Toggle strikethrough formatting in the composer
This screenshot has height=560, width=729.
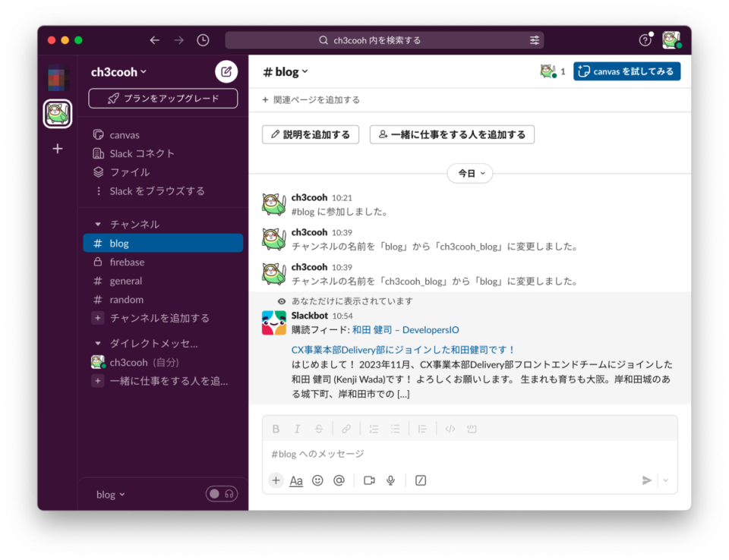pos(318,428)
